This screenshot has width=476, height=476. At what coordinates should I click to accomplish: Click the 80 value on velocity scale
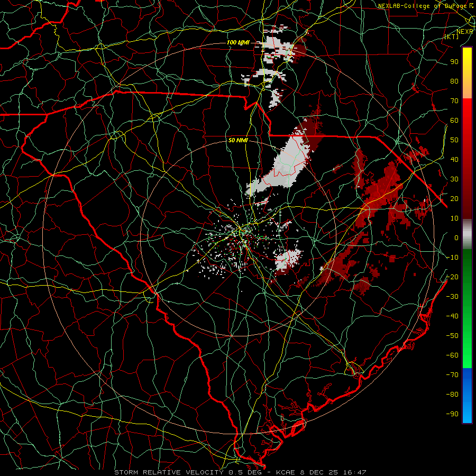(454, 81)
